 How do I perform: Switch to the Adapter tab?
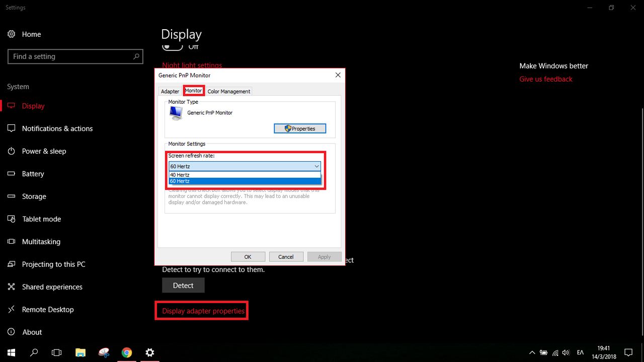click(170, 91)
